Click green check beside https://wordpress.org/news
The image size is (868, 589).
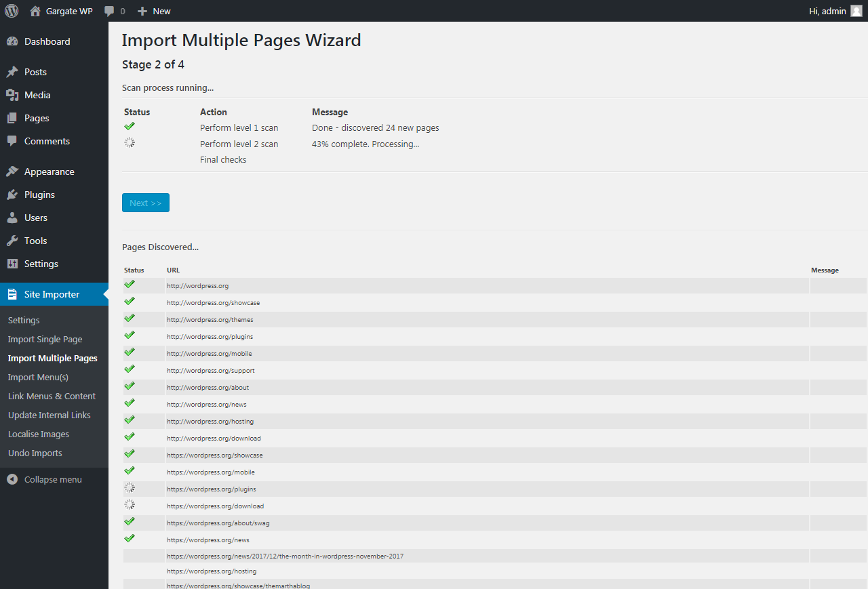(130, 538)
